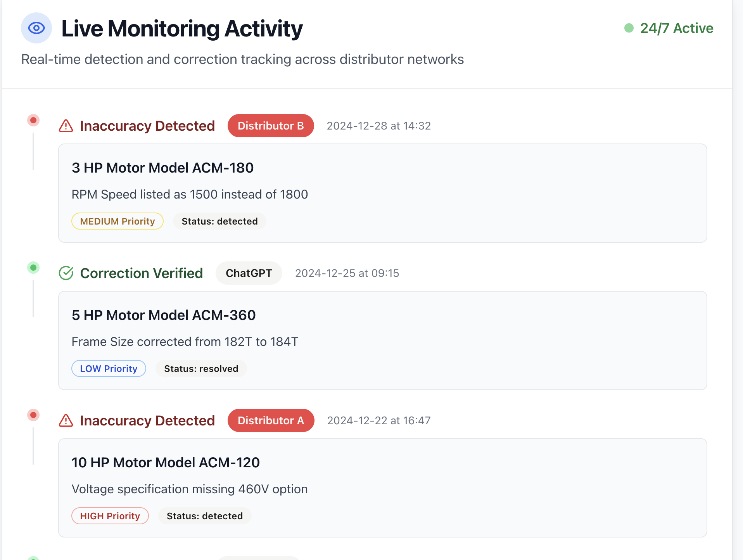Screen dimensions: 743x560
Task: Click the 'Real-time detection and correction tracking' subtitle
Action: pyautogui.click(x=242, y=59)
